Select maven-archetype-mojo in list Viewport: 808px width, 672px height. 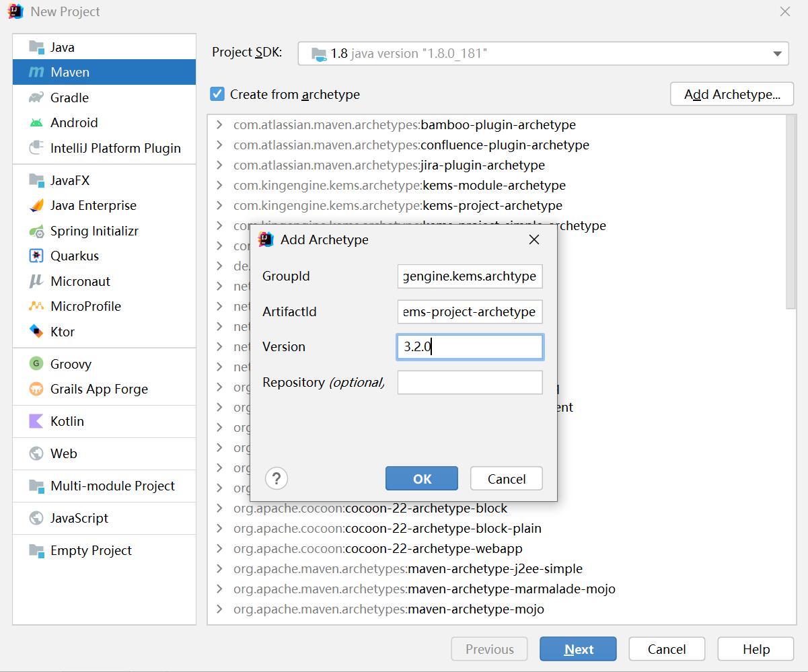pos(389,609)
